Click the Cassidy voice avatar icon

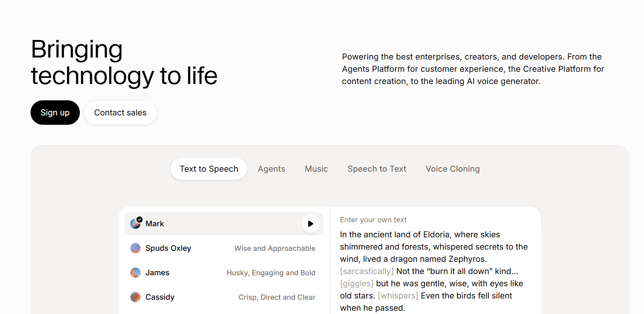135,297
